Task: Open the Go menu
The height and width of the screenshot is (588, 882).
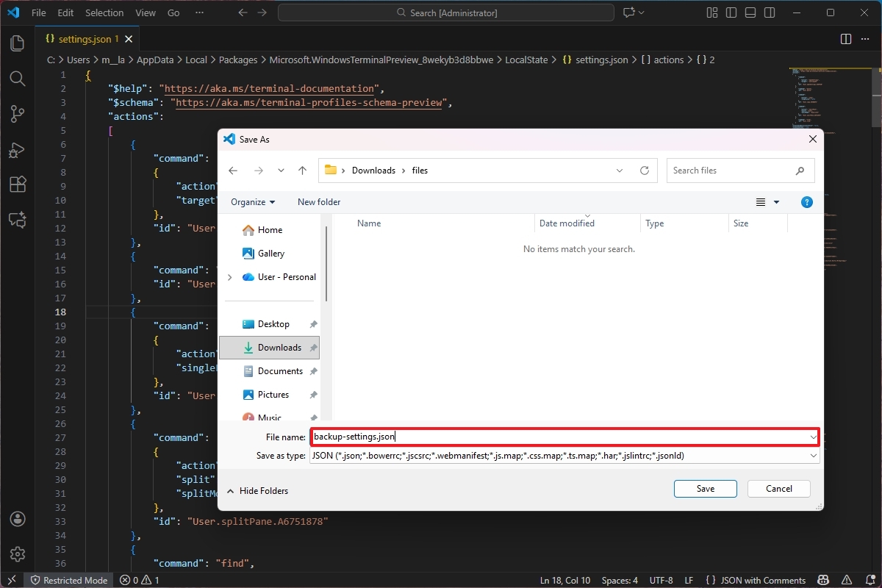Action: (173, 12)
